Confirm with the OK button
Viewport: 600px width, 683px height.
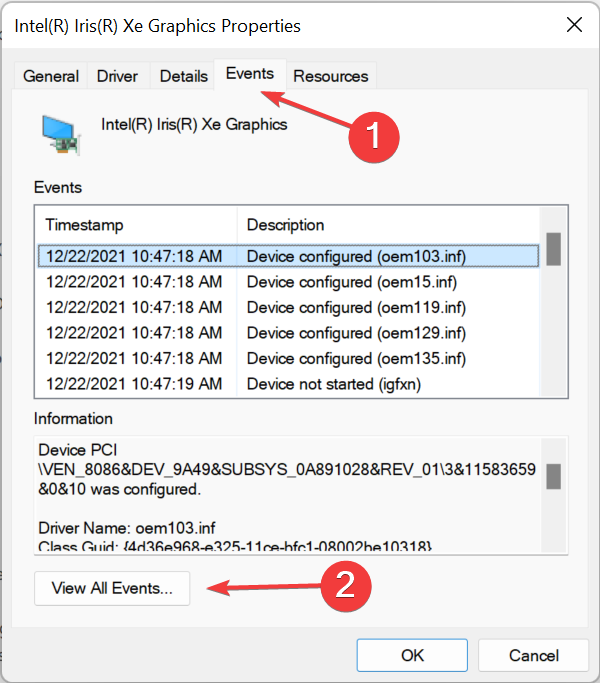point(412,656)
